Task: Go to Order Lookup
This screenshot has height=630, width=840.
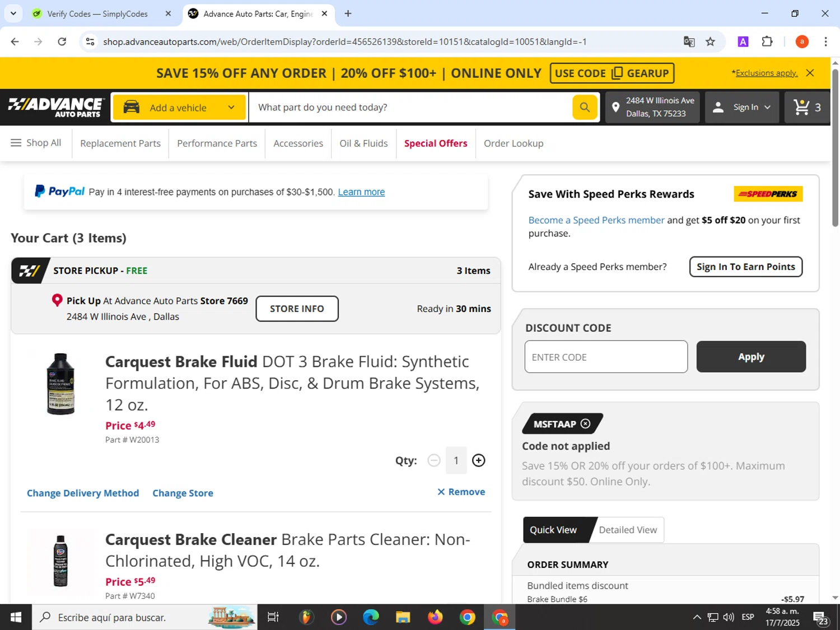Action: pos(514,143)
